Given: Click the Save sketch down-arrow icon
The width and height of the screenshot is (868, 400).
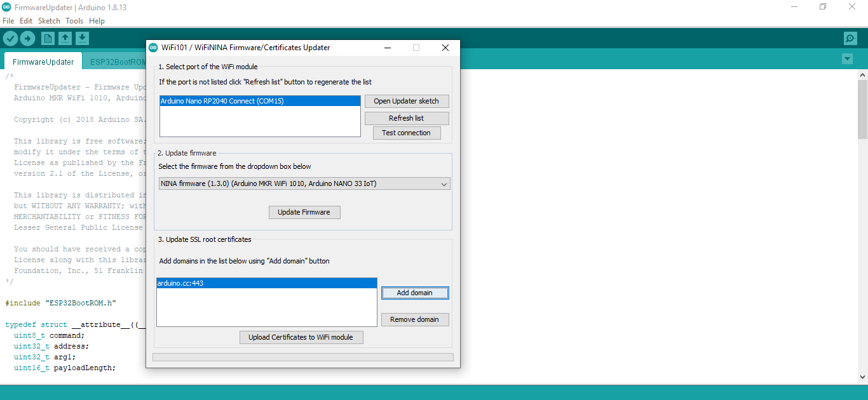Looking at the screenshot, I should tap(82, 39).
